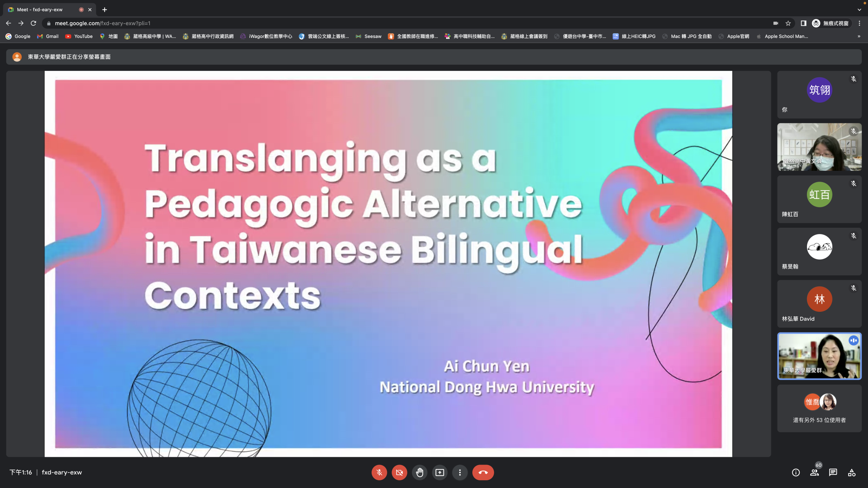The image size is (868, 488).
Task: Click the 東華大學嚴愛群 presenter video tile
Action: pyautogui.click(x=819, y=356)
